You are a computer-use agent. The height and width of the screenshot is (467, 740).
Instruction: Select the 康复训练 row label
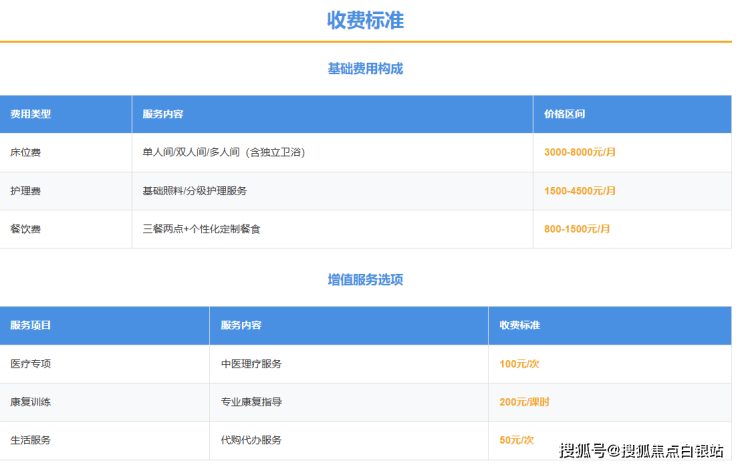tap(30, 402)
